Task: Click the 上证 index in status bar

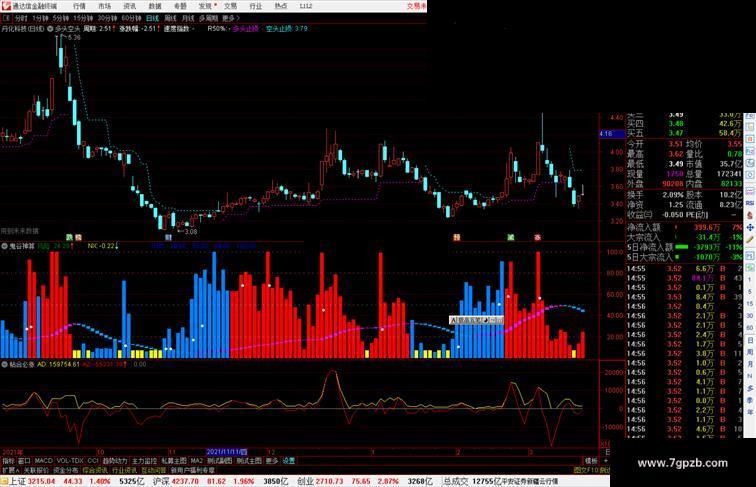Action: click(x=18, y=481)
